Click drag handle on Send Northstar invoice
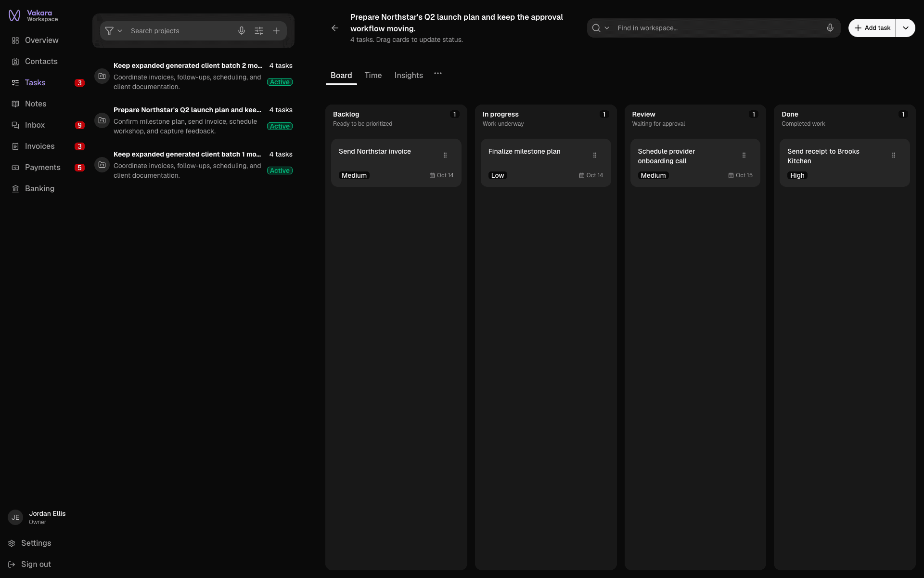924x578 pixels. 445,155
